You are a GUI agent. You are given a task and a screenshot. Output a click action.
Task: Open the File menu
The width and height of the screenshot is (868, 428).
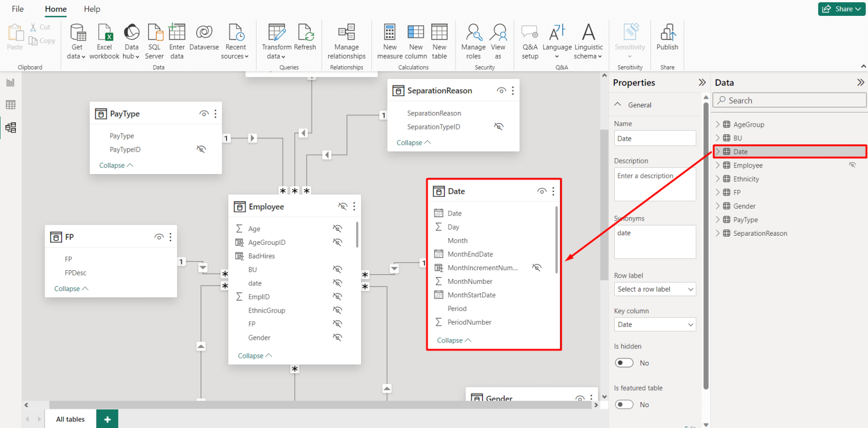(18, 9)
